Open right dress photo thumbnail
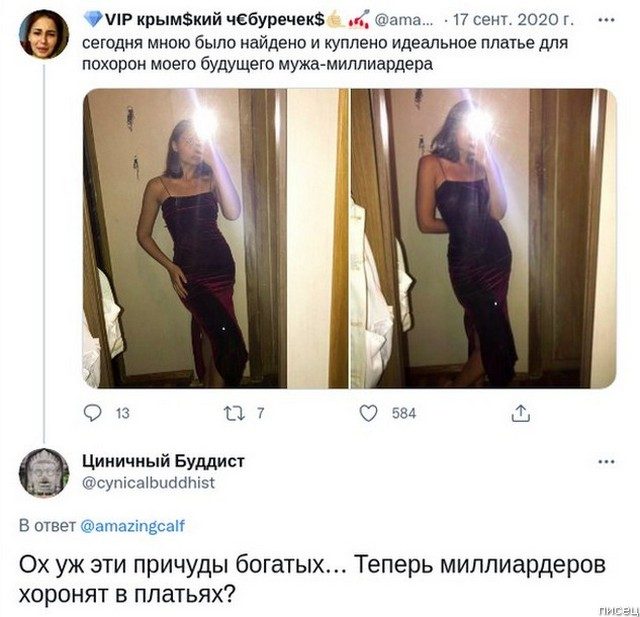 coord(483,238)
